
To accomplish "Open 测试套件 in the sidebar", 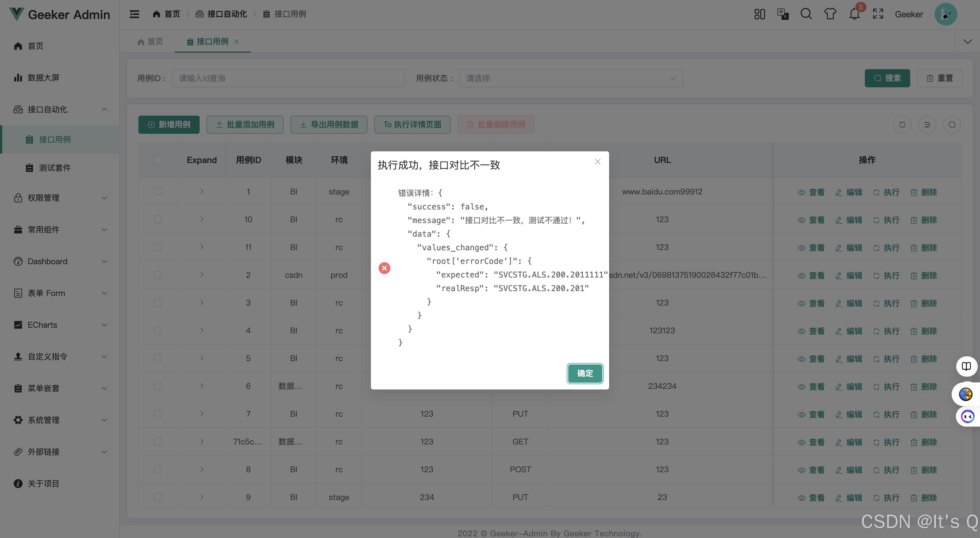I will point(55,168).
